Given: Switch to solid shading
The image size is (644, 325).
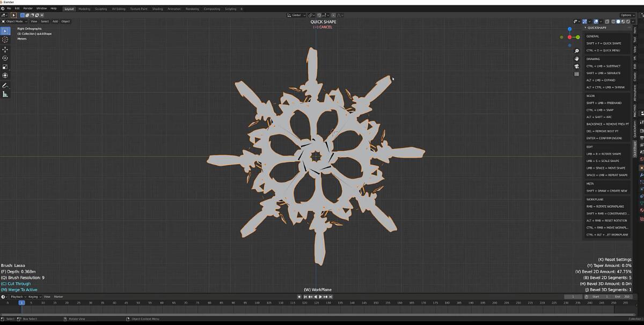Looking at the screenshot, I should point(618,21).
